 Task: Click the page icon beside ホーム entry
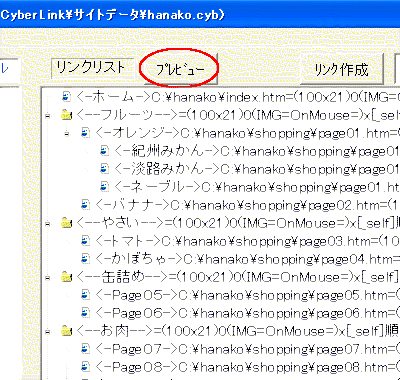[67, 97]
